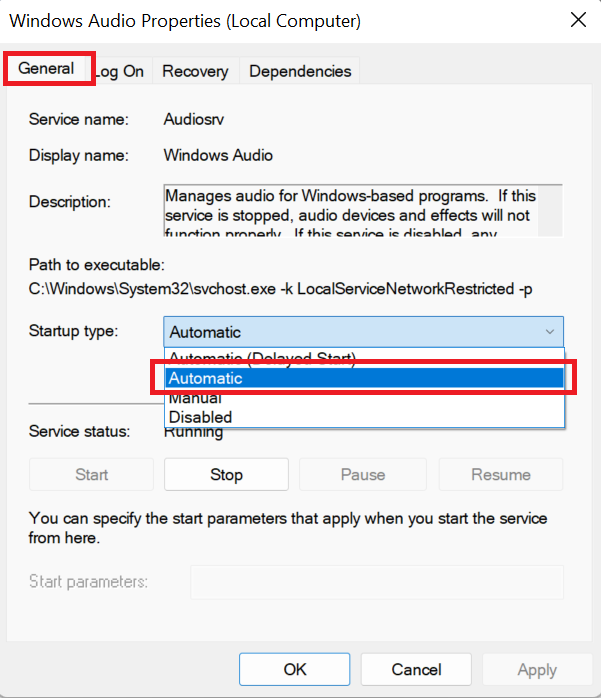Choose Disabled in the startup type list
Screen dimensions: 601x698
click(200, 417)
